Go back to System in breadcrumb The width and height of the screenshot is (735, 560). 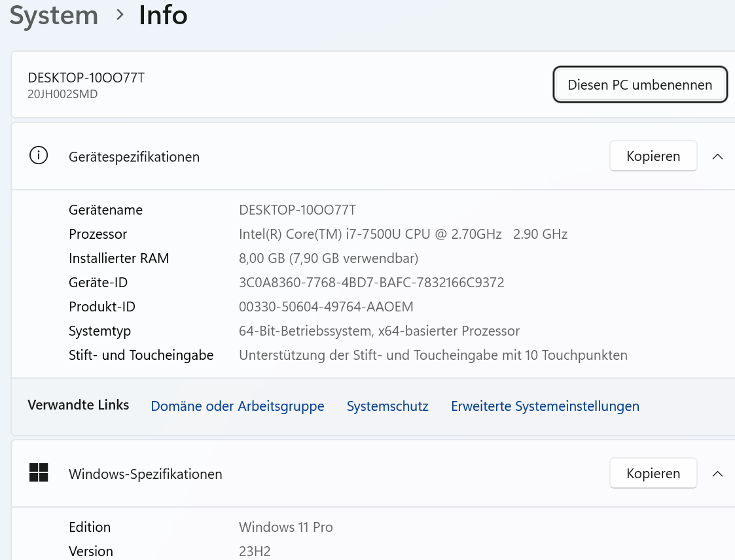coord(54,15)
